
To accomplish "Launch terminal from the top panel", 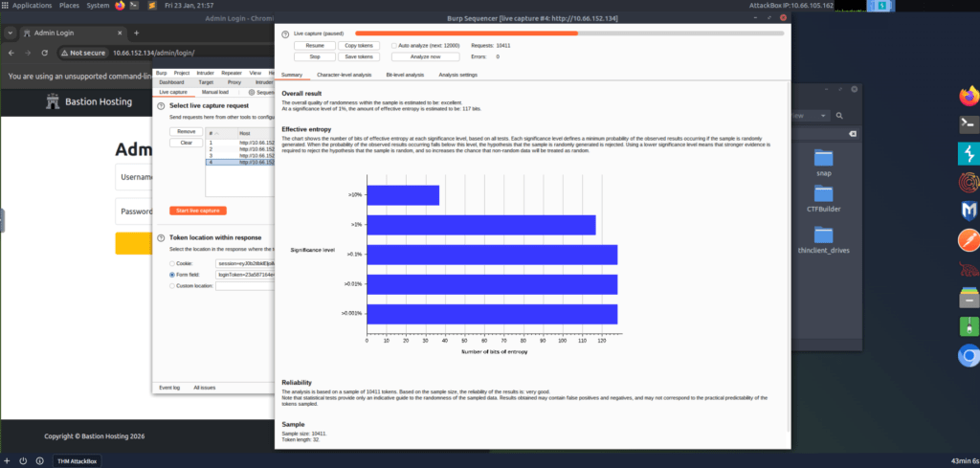I will (134, 5).
